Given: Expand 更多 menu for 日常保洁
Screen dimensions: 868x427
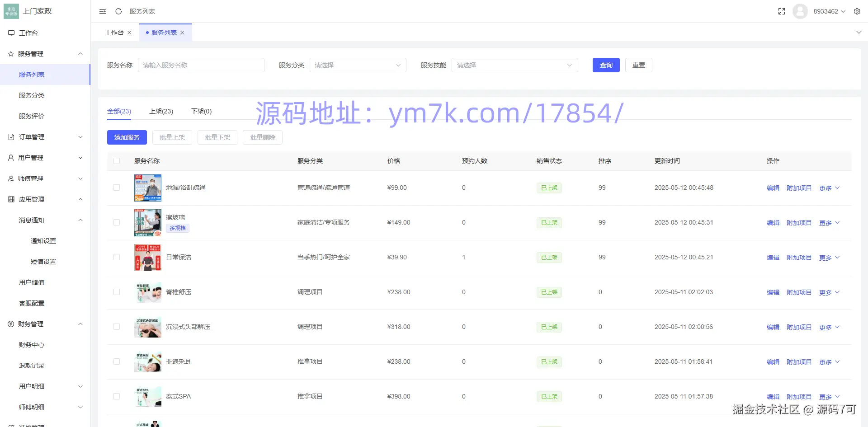Looking at the screenshot, I should tap(829, 258).
